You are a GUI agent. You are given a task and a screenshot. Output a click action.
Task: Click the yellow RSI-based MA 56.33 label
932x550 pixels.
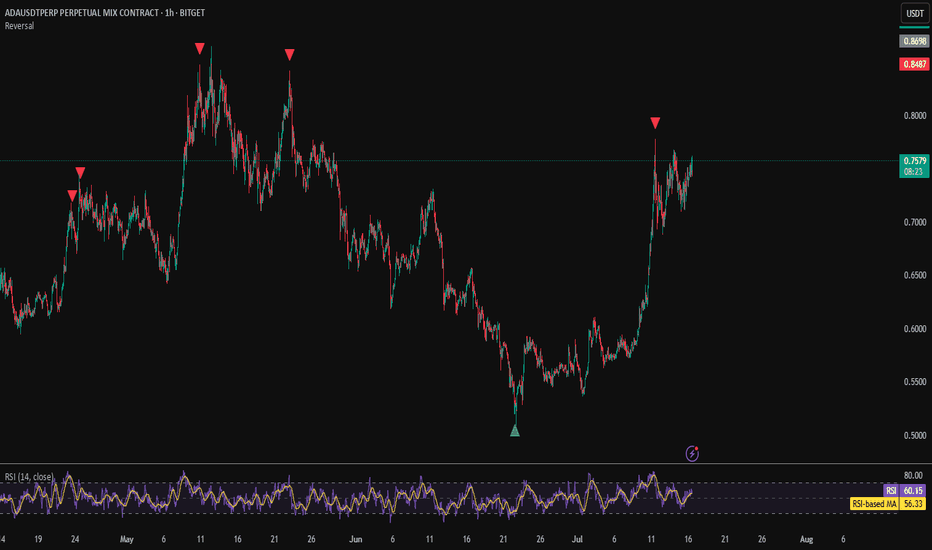coord(888,504)
